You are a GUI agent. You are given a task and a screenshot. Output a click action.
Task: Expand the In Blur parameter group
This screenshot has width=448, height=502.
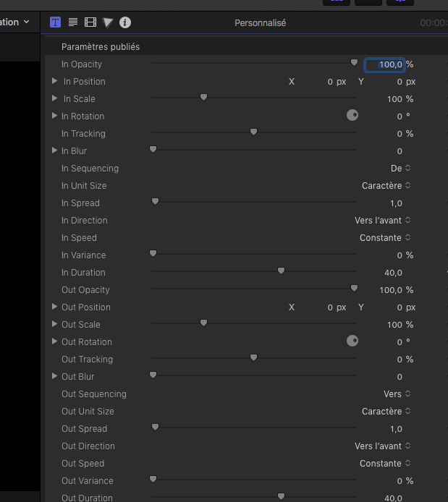pyautogui.click(x=55, y=150)
